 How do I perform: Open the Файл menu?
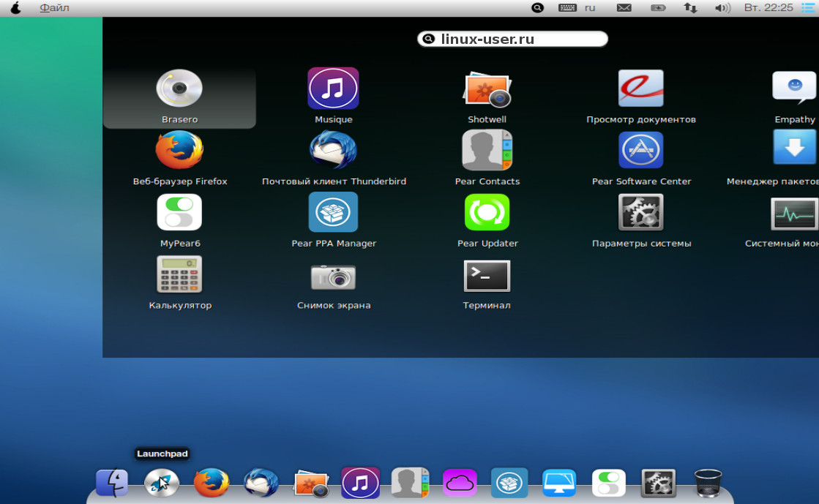click(54, 8)
